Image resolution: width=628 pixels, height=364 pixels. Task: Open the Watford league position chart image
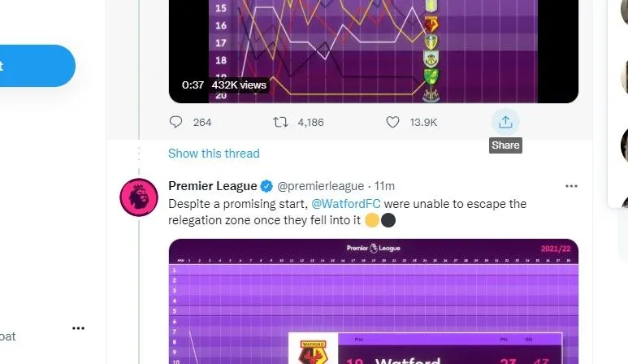(374, 301)
